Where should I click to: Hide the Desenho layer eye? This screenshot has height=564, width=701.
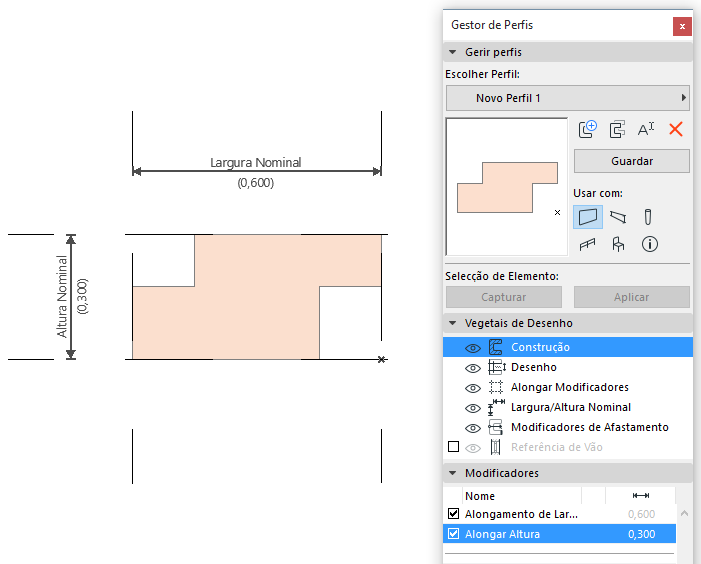473,368
